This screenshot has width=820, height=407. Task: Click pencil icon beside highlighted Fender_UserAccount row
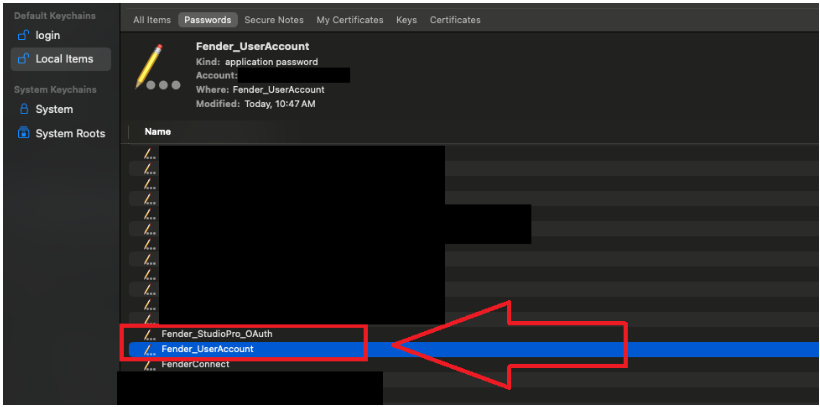pyautogui.click(x=150, y=349)
